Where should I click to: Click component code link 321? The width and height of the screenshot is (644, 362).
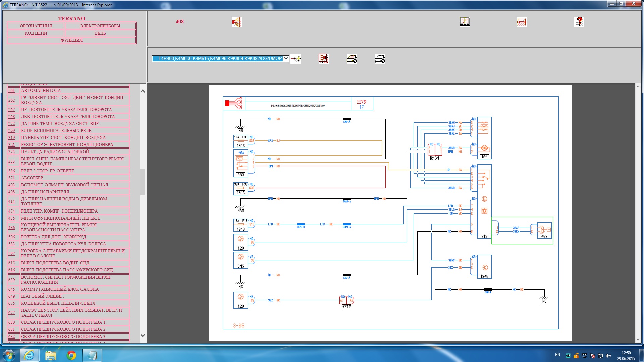click(12, 145)
